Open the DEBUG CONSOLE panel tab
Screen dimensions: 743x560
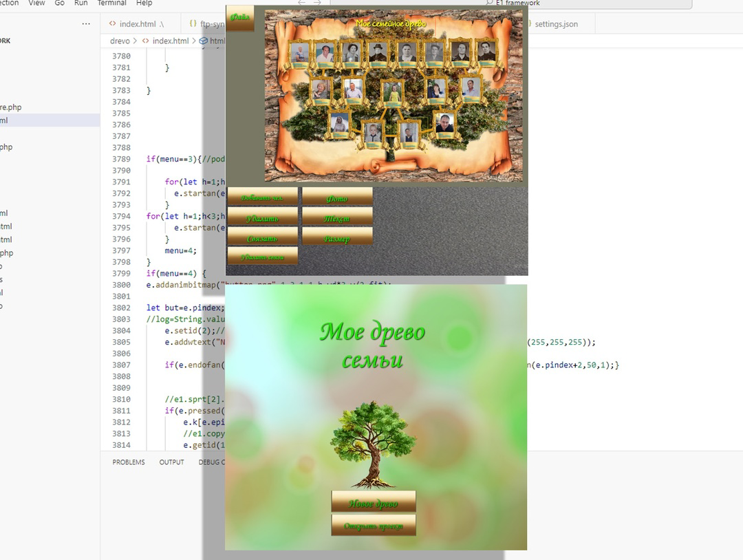211,462
